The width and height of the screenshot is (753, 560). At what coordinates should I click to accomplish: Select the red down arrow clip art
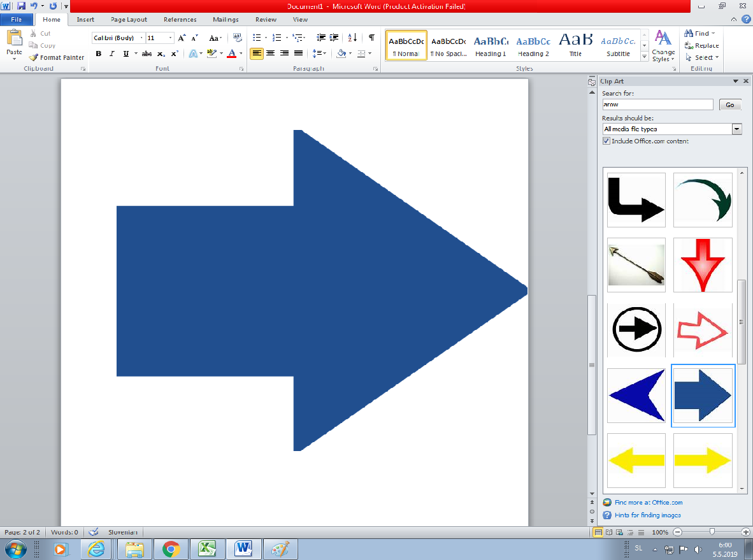[703, 265]
